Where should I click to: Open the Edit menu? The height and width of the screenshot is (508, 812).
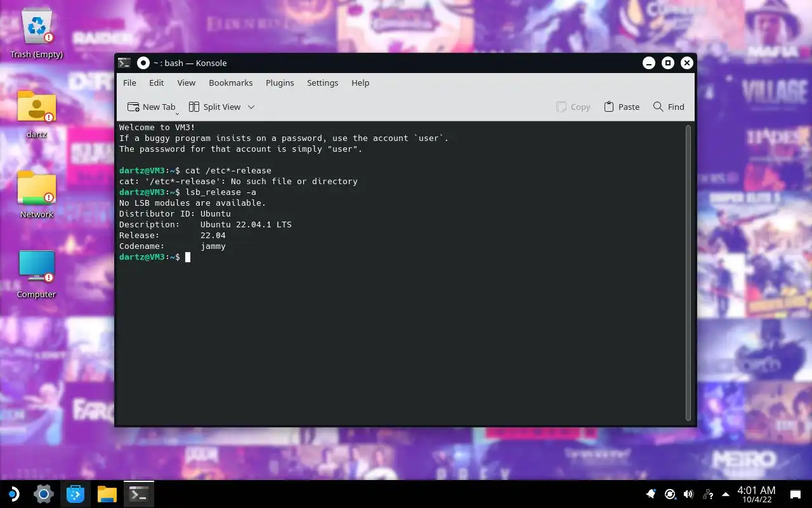pyautogui.click(x=157, y=83)
